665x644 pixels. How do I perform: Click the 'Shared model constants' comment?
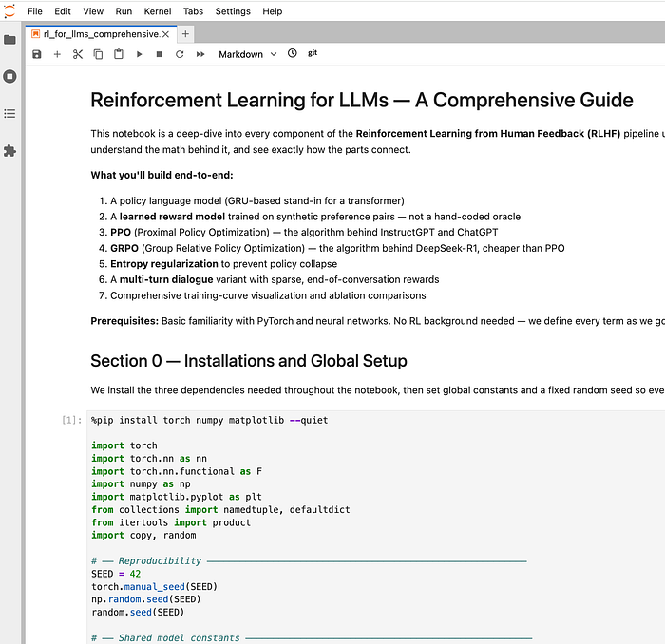pyautogui.click(x=312, y=637)
